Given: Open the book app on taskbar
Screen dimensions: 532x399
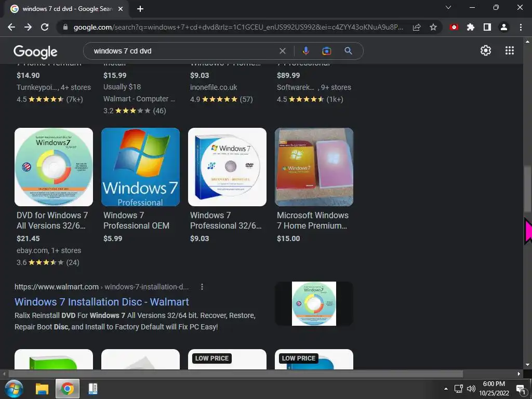Looking at the screenshot, I should 93,389.
